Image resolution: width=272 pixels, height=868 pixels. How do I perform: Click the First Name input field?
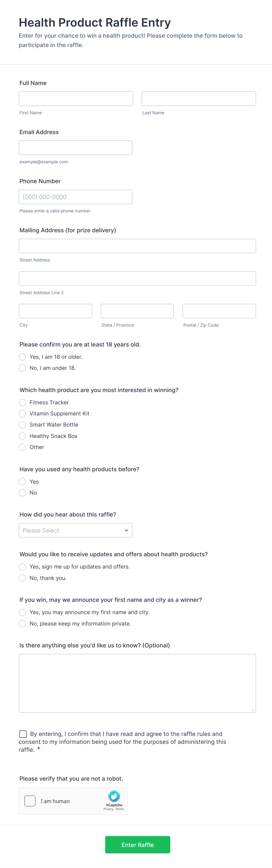click(x=75, y=98)
